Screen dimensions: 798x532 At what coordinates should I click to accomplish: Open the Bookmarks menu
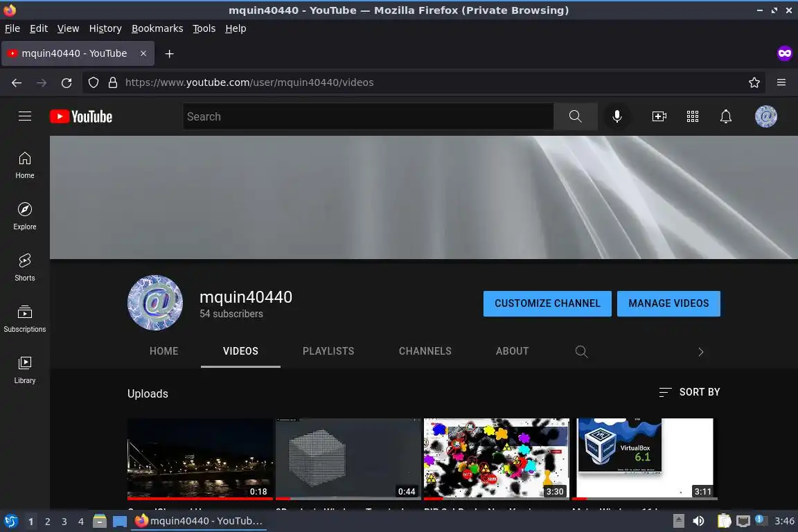point(157,28)
